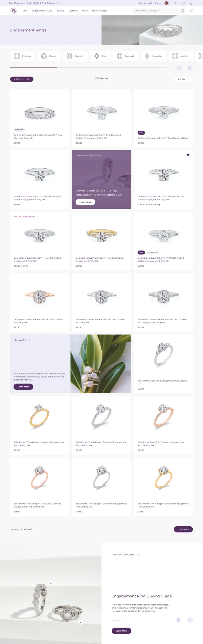Expand the free shipping announcement arrow

tap(58, 3)
